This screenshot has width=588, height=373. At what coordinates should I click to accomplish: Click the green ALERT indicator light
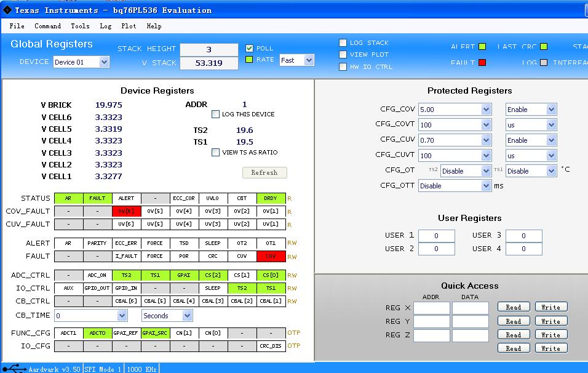coord(482,47)
